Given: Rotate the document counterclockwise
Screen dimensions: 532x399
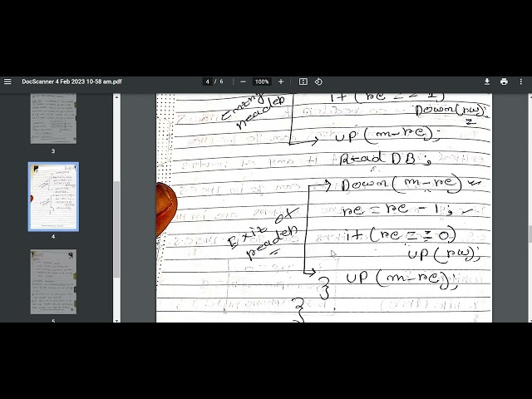Looking at the screenshot, I should pos(318,81).
